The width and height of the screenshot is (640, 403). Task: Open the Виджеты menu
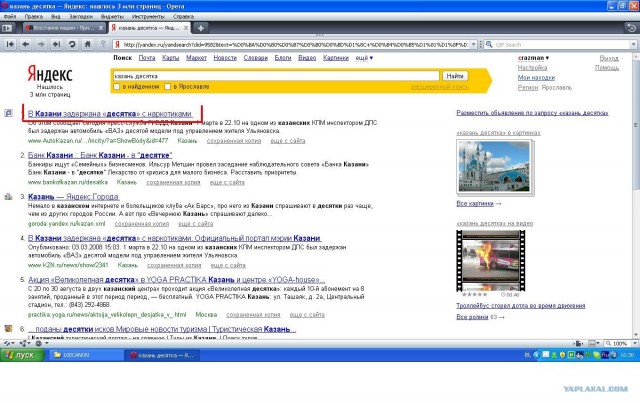[x=112, y=16]
